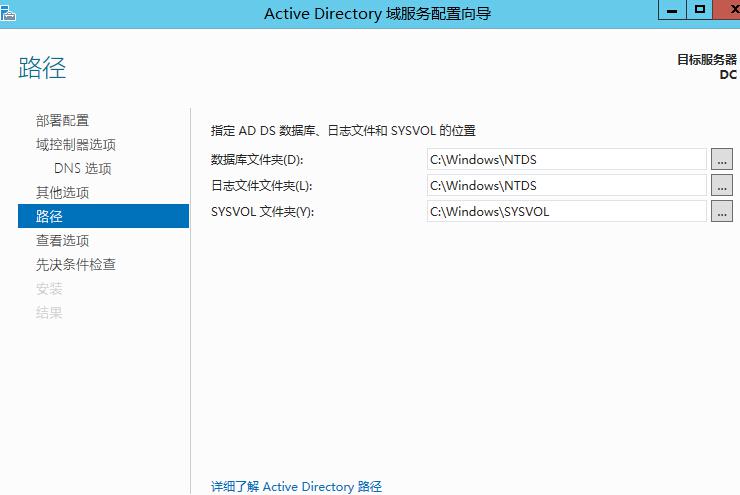The width and height of the screenshot is (740, 495).
Task: Go to 查看选项 step in sidebar
Action: point(62,241)
